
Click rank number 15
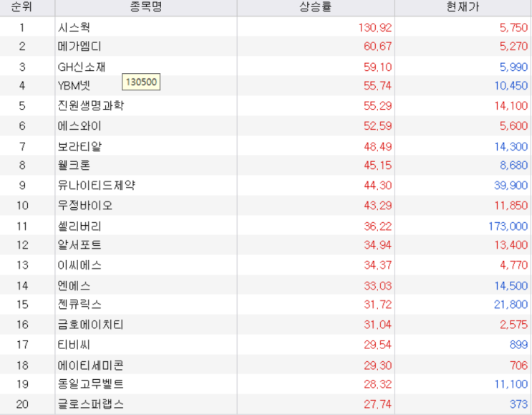point(22,305)
